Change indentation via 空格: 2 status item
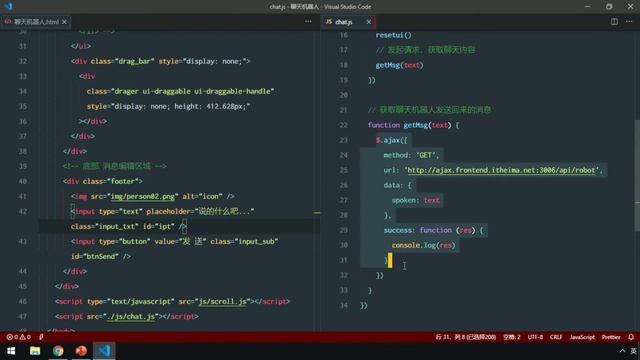The height and width of the screenshot is (360, 640). coord(511,337)
